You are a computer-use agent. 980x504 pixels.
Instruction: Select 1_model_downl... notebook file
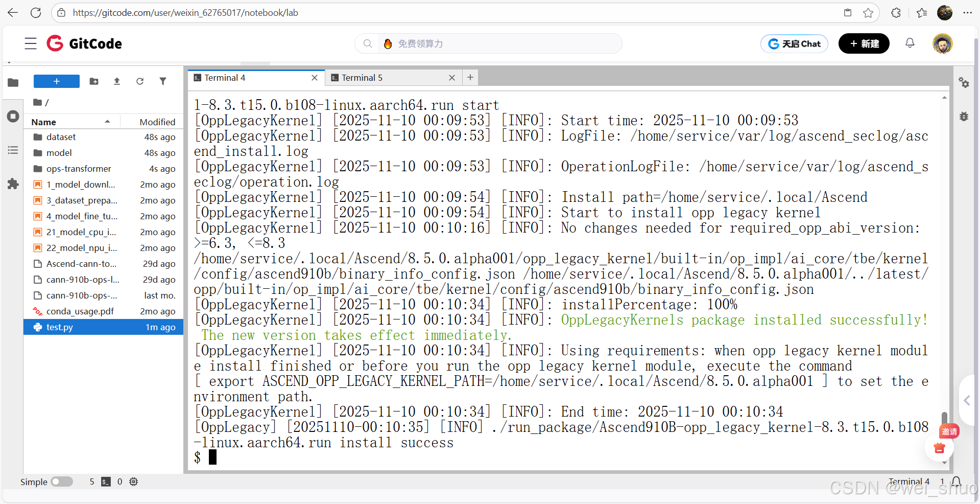[104, 185]
